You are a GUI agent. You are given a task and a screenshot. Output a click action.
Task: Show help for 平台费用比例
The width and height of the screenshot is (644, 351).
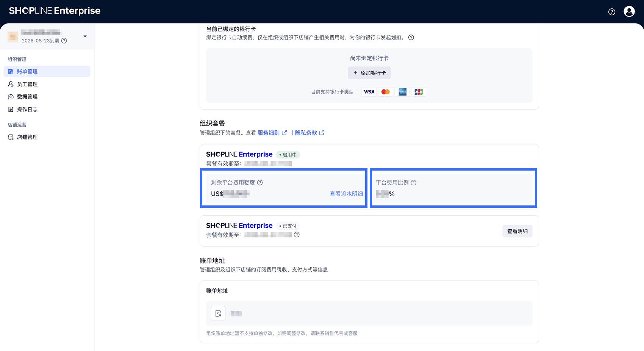[x=414, y=183]
